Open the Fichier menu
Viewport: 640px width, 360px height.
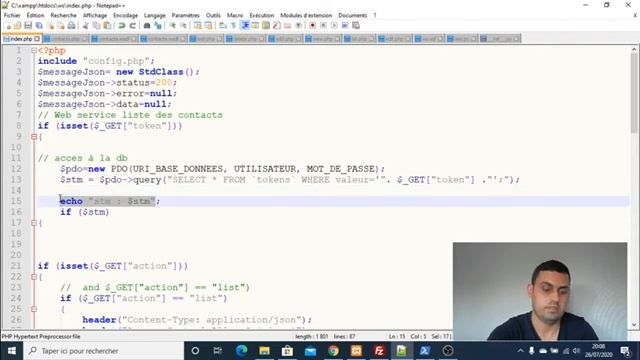point(12,15)
